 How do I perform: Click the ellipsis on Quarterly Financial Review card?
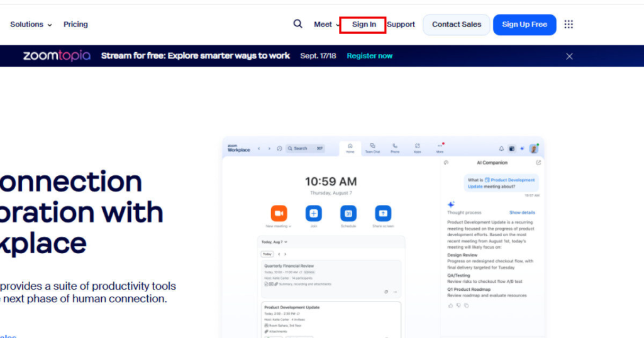click(395, 292)
